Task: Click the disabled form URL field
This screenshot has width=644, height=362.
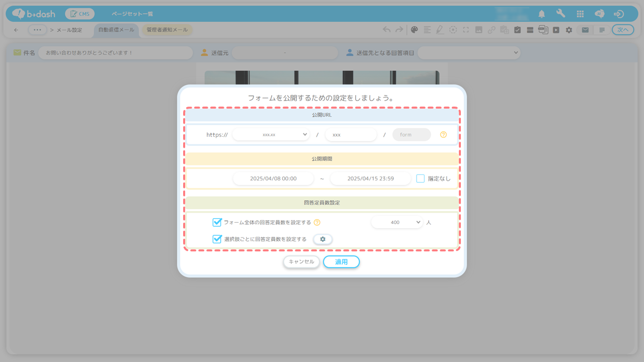Action: point(412,135)
